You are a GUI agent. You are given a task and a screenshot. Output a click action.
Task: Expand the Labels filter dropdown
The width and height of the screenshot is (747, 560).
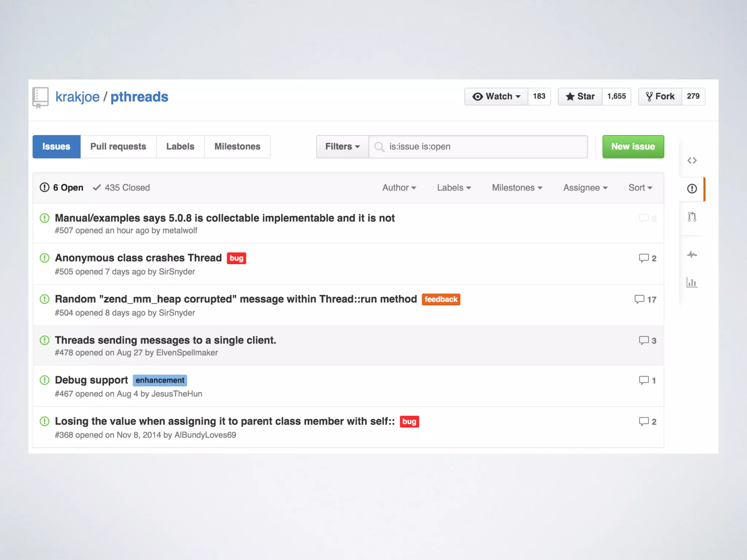click(454, 188)
